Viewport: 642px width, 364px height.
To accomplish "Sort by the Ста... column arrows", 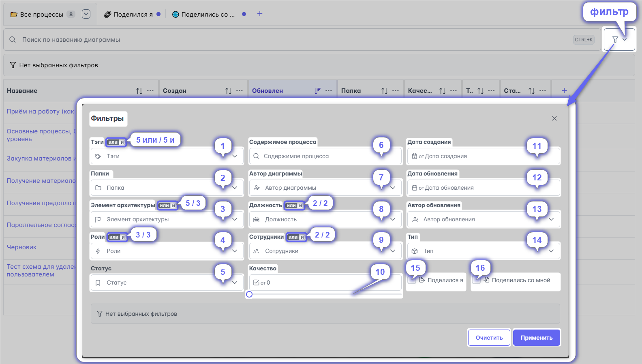I will pos(531,91).
